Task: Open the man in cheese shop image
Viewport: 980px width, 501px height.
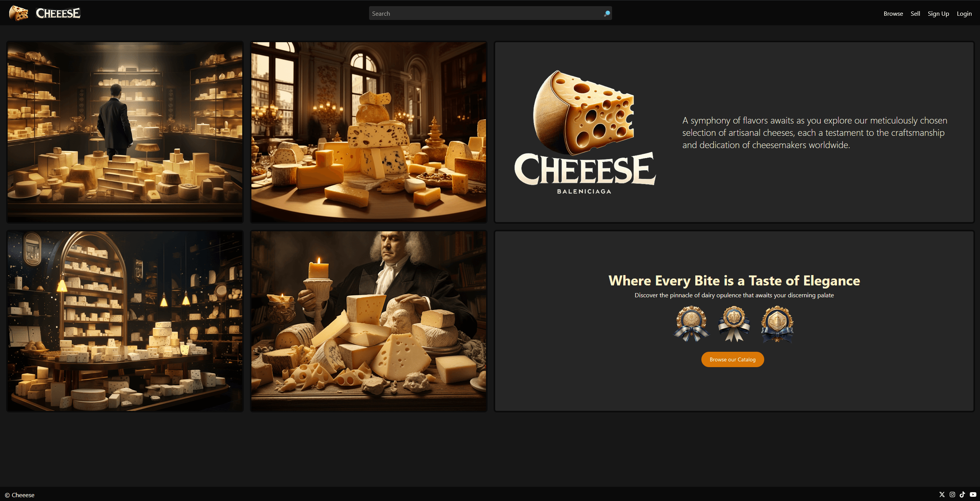Action: (x=125, y=132)
